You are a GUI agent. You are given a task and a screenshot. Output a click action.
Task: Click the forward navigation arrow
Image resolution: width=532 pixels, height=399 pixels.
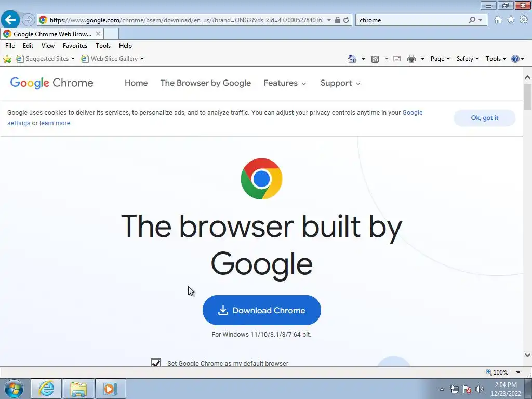tap(29, 20)
